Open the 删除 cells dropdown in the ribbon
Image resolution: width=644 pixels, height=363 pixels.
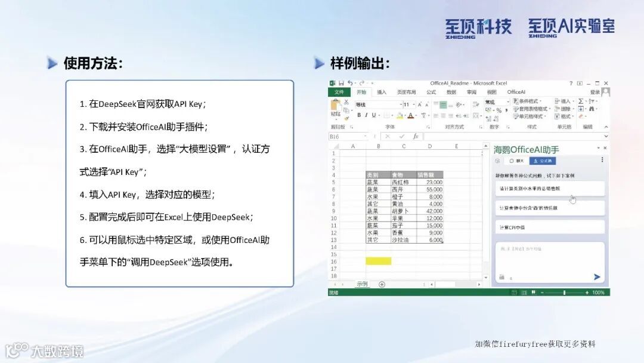[564, 109]
